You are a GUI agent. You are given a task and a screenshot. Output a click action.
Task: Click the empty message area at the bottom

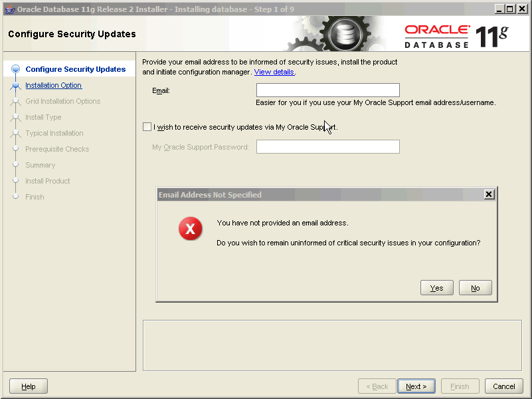(332, 345)
